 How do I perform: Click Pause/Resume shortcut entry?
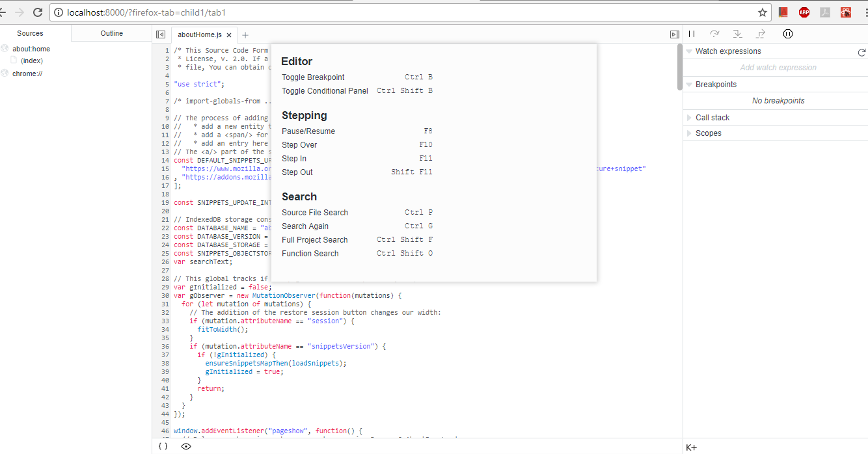[x=357, y=131]
